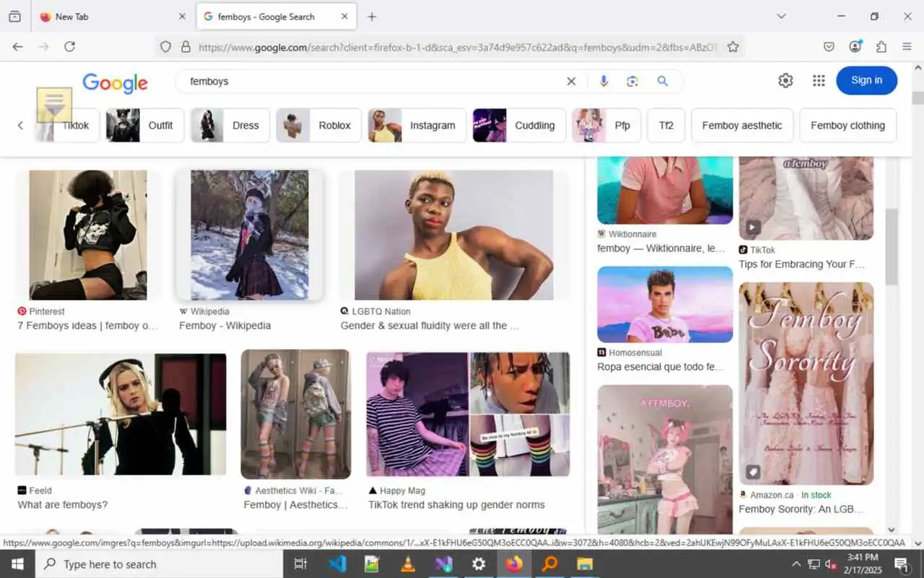Screen dimensions: 924x578
Task: Submit search with magnifier icon
Action: (663, 82)
